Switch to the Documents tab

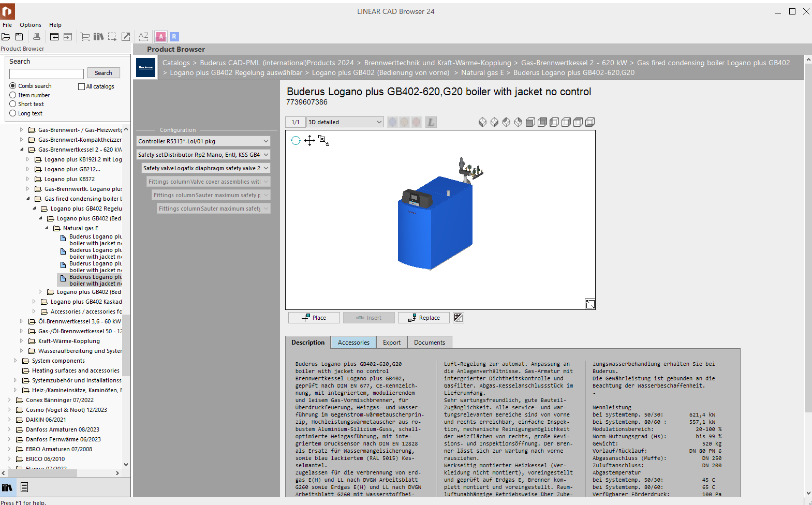click(x=430, y=343)
